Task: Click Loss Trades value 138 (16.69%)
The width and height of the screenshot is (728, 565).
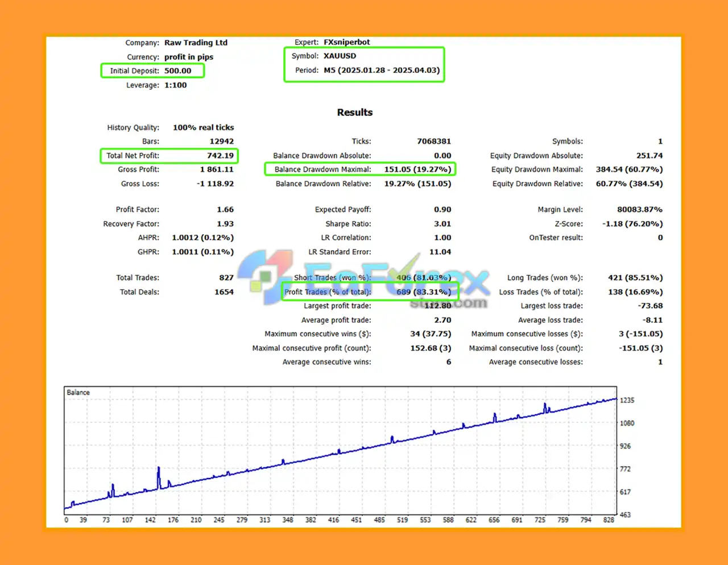Action: coord(635,292)
